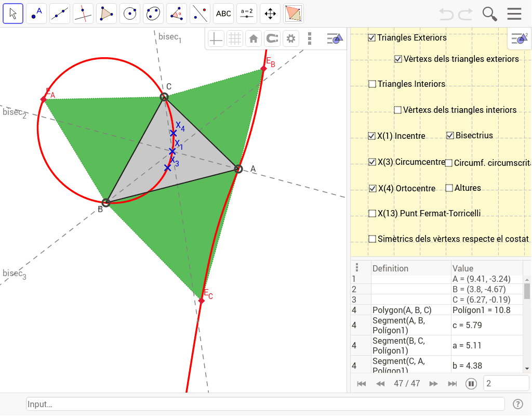Select the Polygon tool
Screen dimensions: 532x416
coord(107,14)
